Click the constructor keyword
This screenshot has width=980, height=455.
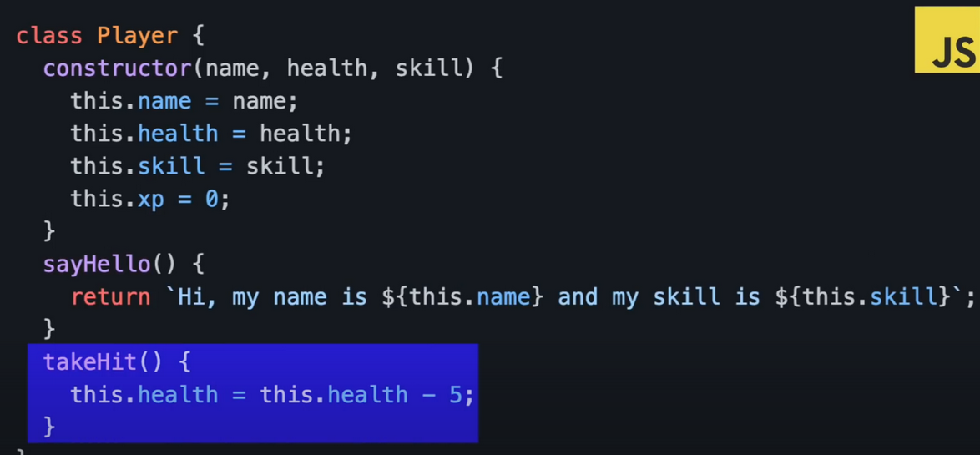coord(117,68)
